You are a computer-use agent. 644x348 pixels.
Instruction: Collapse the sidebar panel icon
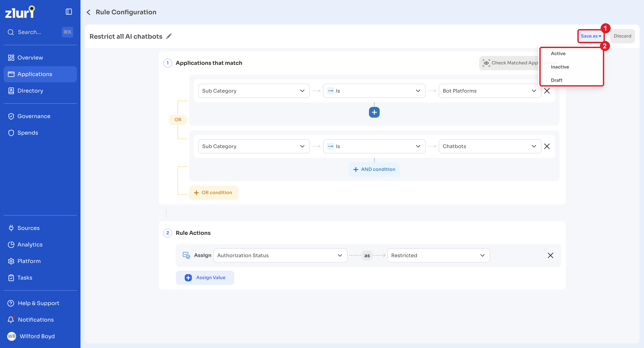69,12
